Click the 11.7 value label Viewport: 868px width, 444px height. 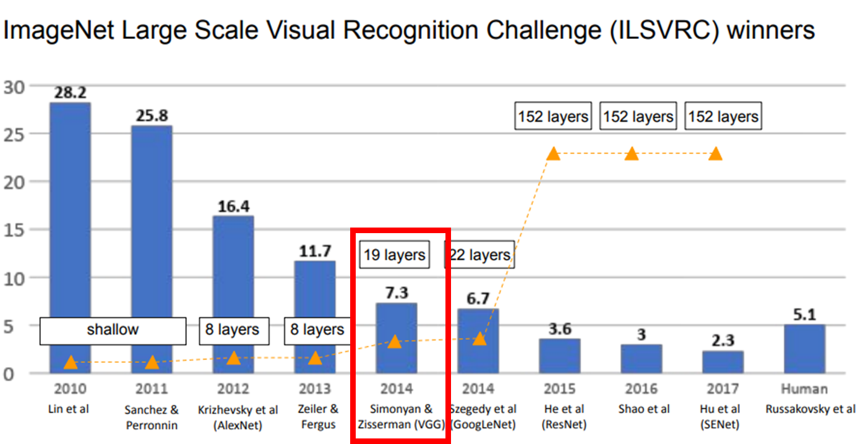[x=314, y=251]
